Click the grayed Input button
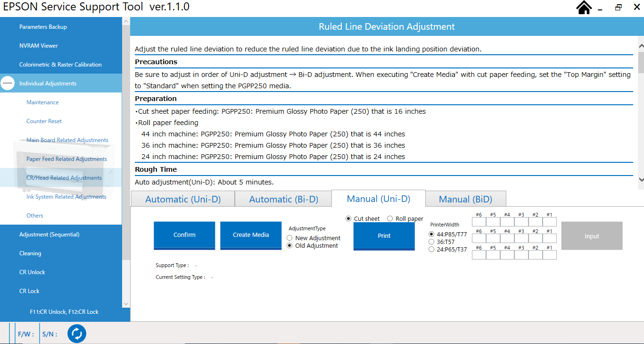The height and width of the screenshot is (344, 644). pyautogui.click(x=592, y=236)
